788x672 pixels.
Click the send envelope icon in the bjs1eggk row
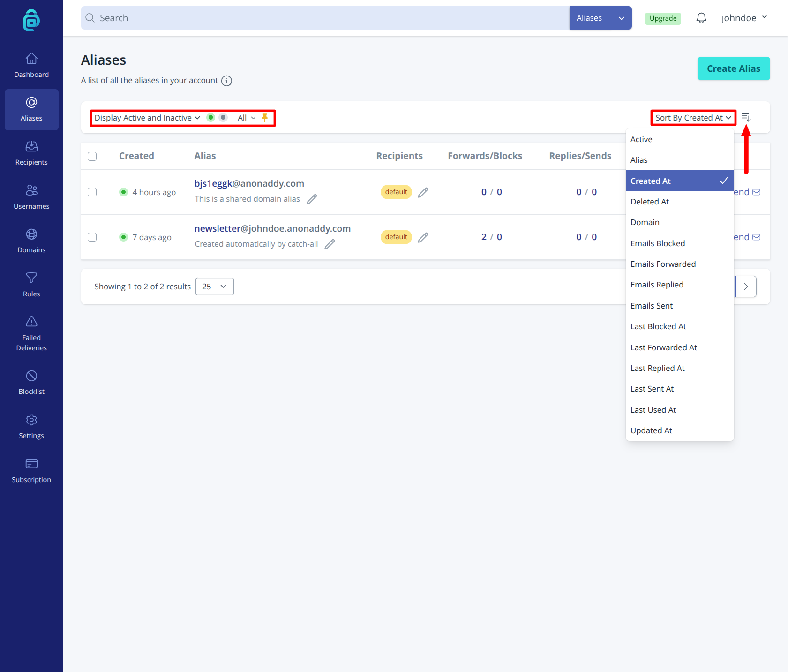[x=757, y=192]
